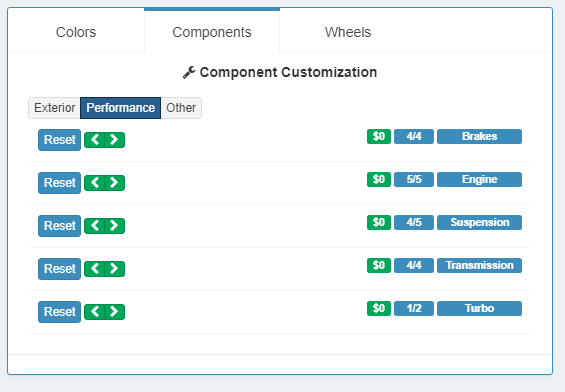Image resolution: width=565 pixels, height=392 pixels.
Task: Click the 1/2 level badge for Turbo
Action: coord(414,308)
